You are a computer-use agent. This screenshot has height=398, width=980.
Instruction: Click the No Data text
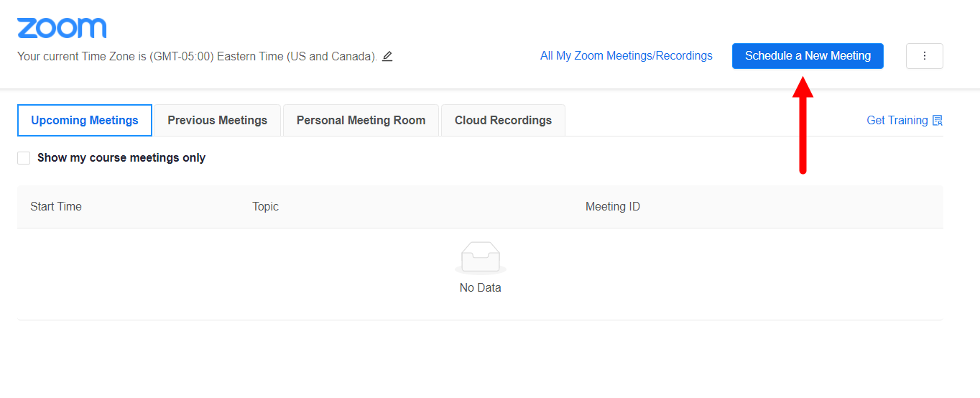click(x=481, y=287)
